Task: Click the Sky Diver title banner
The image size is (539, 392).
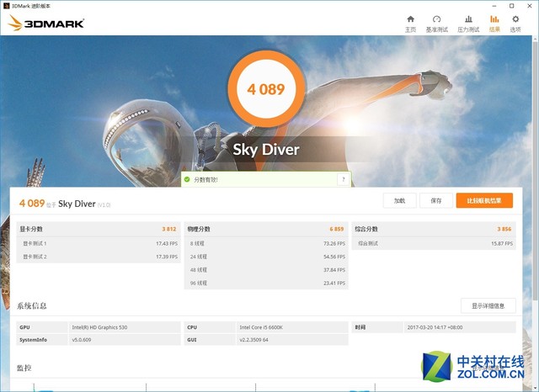Action: (266, 150)
